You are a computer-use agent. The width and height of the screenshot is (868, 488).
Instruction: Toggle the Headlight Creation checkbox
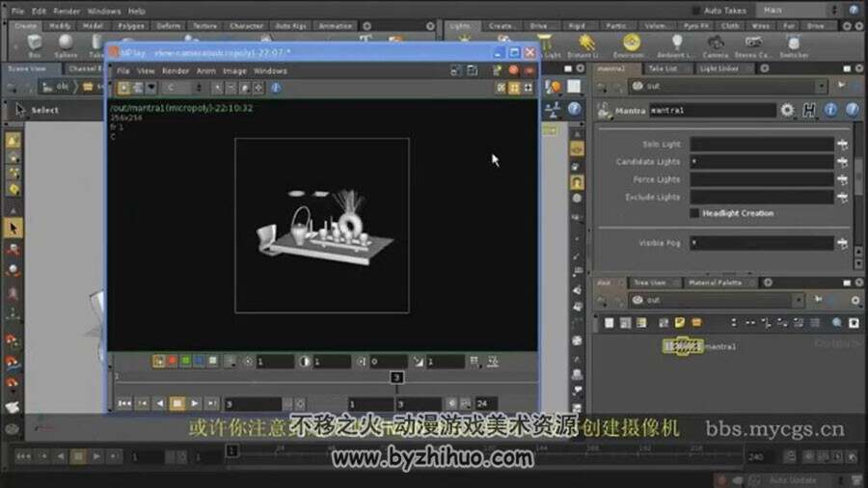(694, 213)
